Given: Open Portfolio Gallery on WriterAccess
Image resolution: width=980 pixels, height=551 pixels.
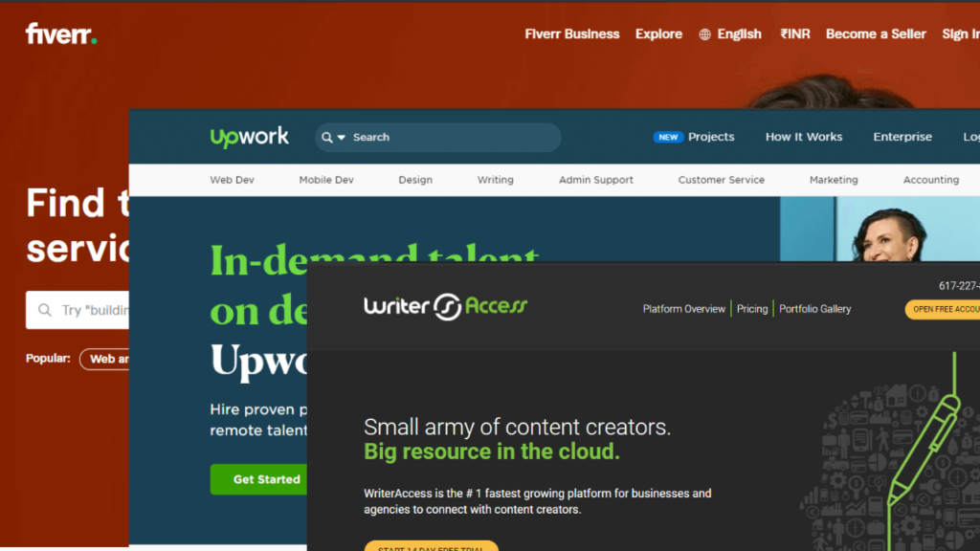Looking at the screenshot, I should tap(815, 309).
